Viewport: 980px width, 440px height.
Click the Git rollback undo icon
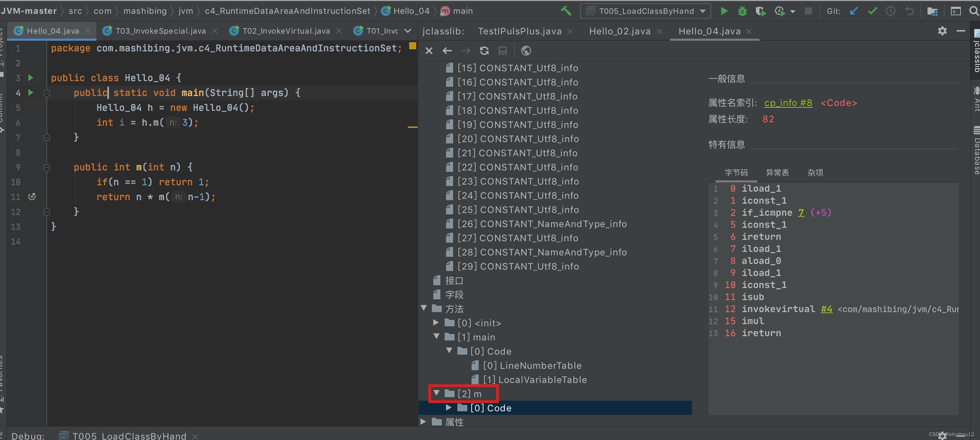[x=909, y=11]
